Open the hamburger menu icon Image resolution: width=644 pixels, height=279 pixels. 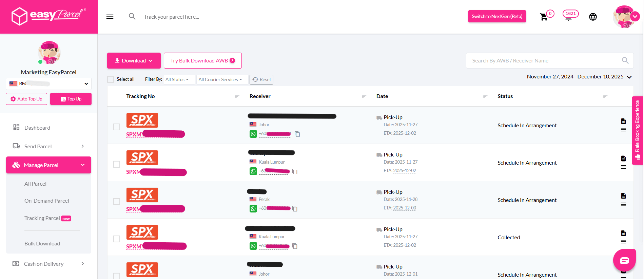pos(110,17)
